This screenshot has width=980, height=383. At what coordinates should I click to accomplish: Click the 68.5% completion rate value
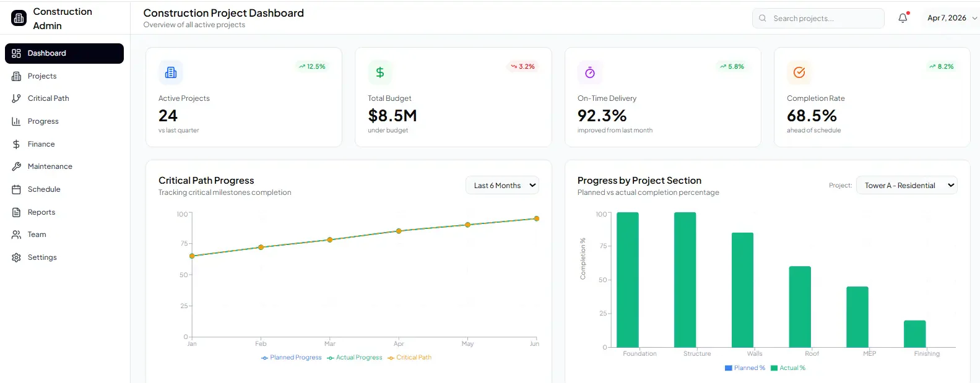812,116
